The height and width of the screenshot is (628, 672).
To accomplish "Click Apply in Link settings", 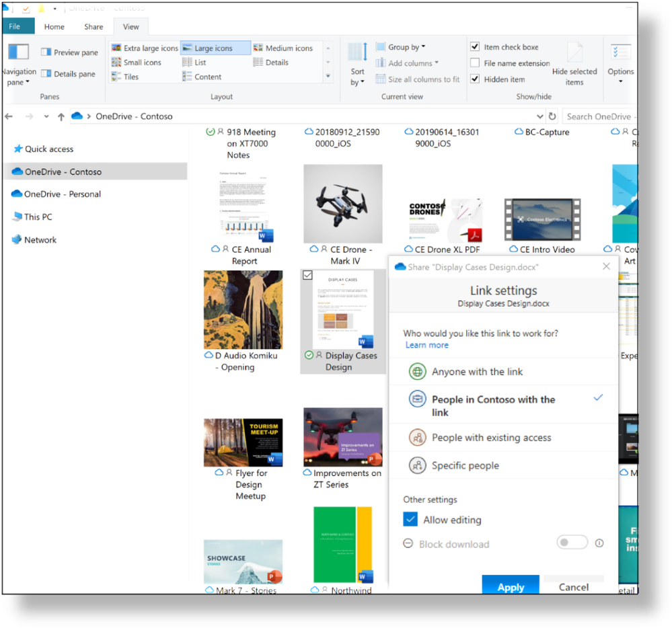I will pos(511,585).
